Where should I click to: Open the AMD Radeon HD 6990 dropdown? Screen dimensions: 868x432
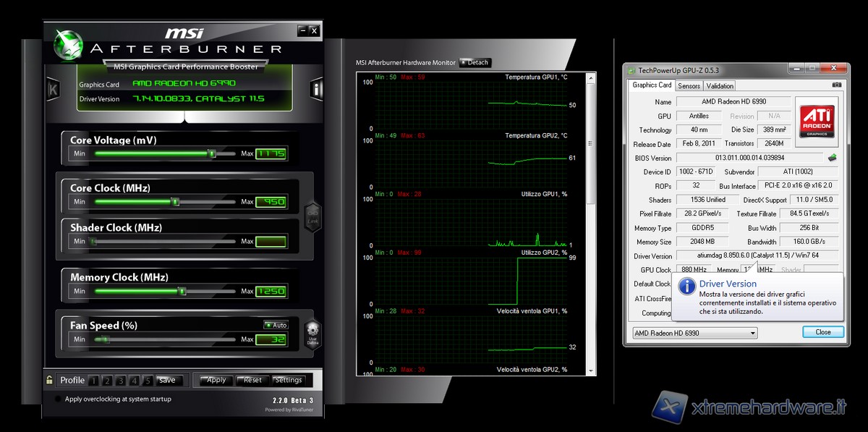[x=694, y=333]
